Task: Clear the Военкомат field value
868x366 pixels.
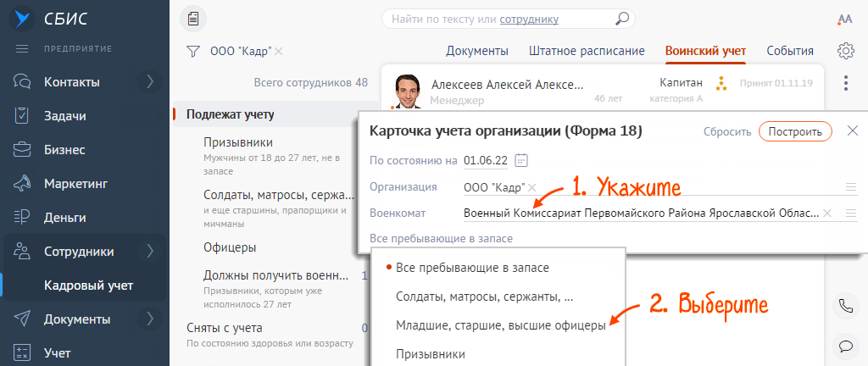Action: click(827, 213)
